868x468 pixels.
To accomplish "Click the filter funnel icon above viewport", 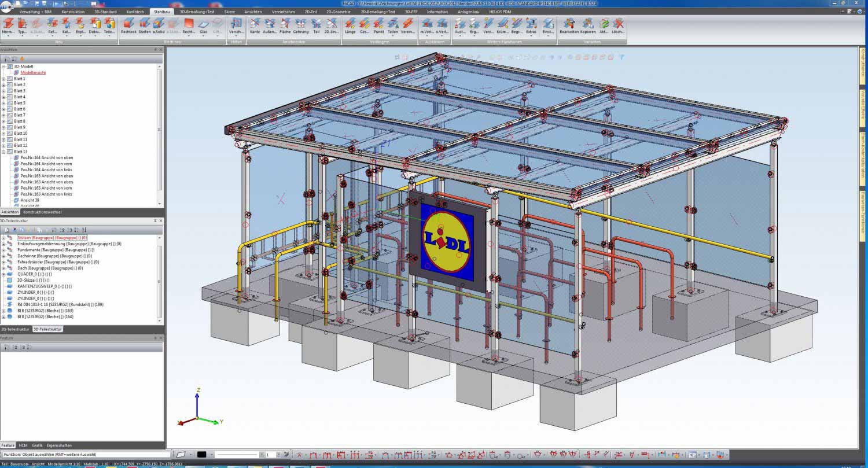I will 621,57.
